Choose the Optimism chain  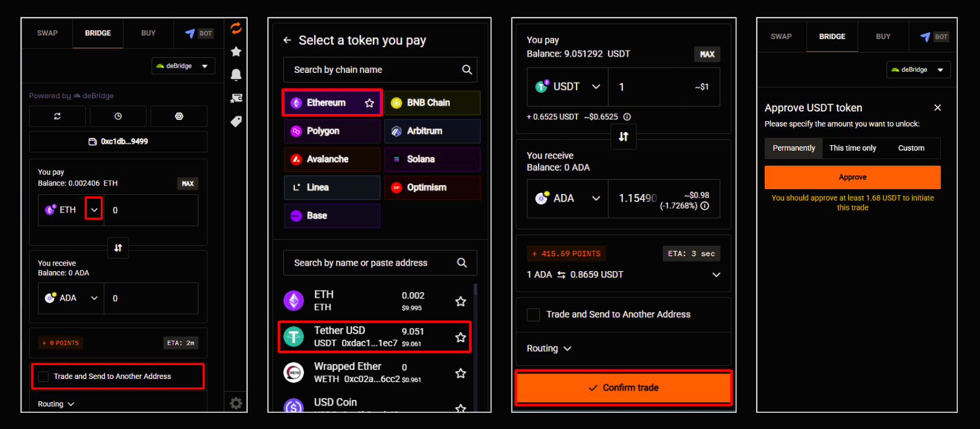[x=432, y=188]
